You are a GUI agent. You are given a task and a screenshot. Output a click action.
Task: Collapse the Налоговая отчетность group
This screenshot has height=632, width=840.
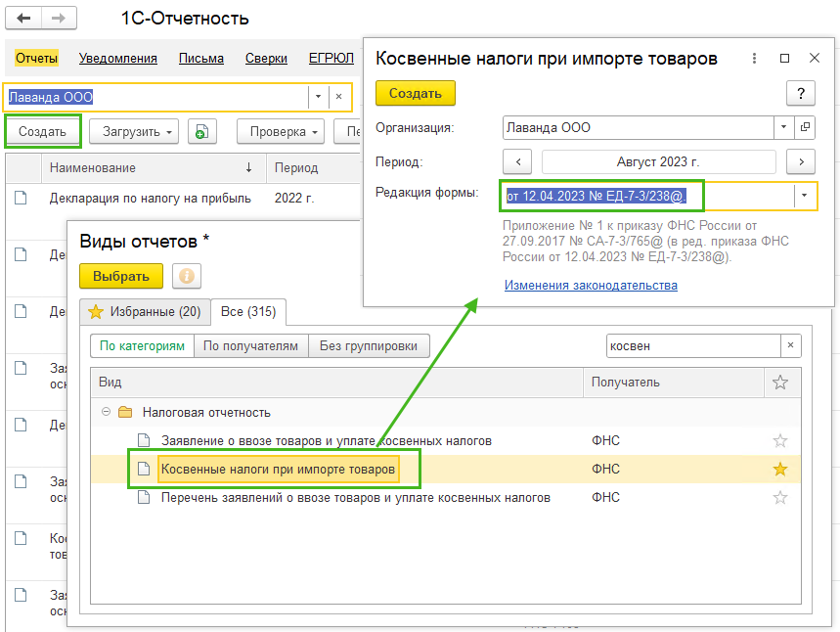[106, 412]
